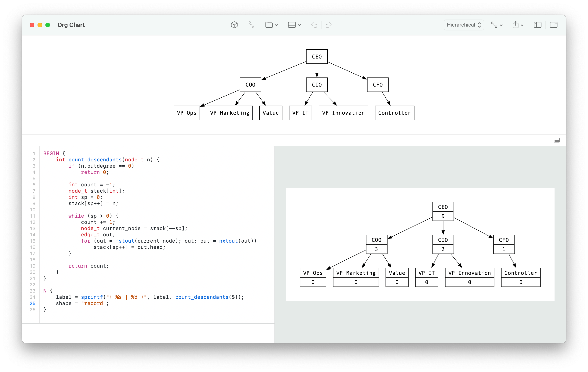Click the undo arrow icon
Viewport: 588px width, 372px height.
click(314, 25)
